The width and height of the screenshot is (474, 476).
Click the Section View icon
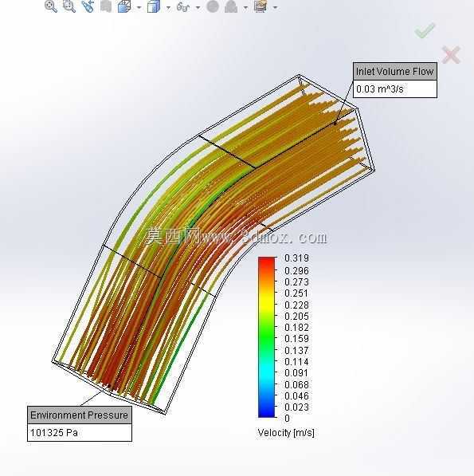[106, 6]
